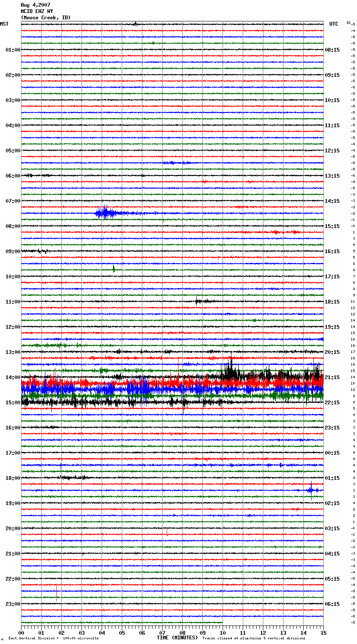Click the 'DC' column header
The height and width of the screenshot is (644, 357).
point(349,23)
